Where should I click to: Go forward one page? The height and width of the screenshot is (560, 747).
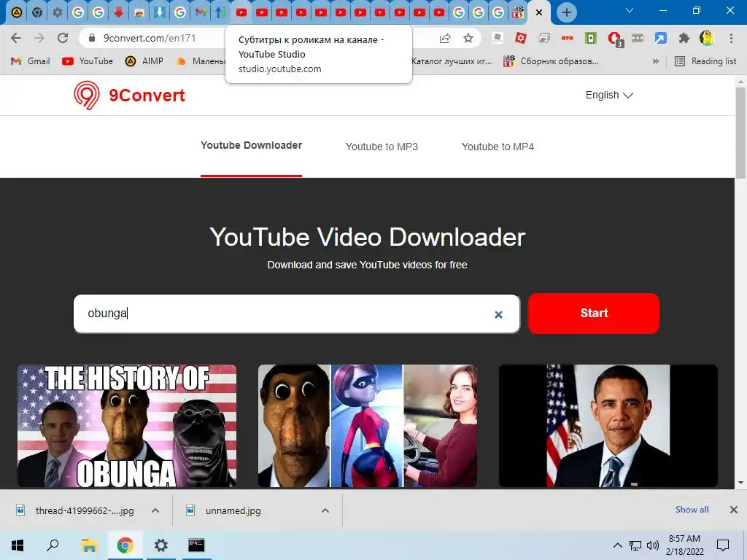pos(39,38)
